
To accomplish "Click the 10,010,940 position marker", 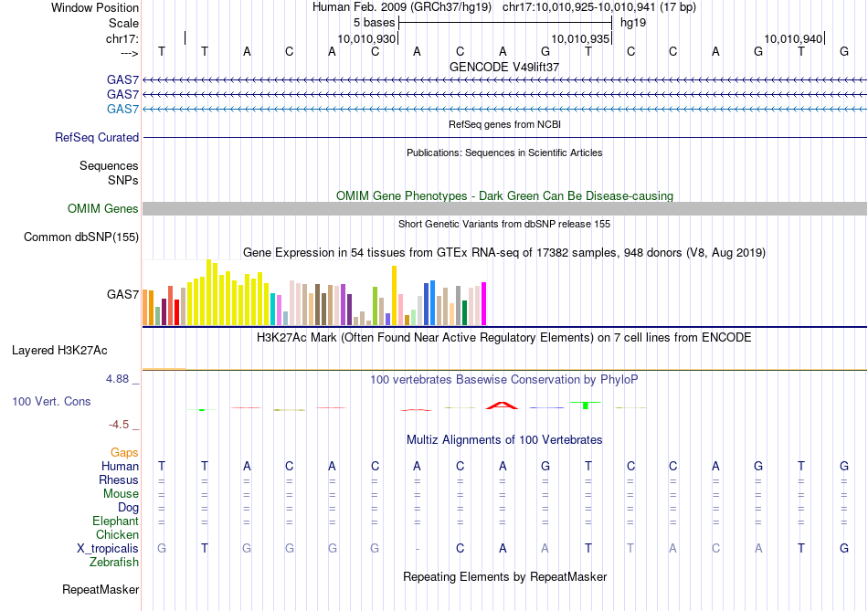I will click(x=793, y=38).
